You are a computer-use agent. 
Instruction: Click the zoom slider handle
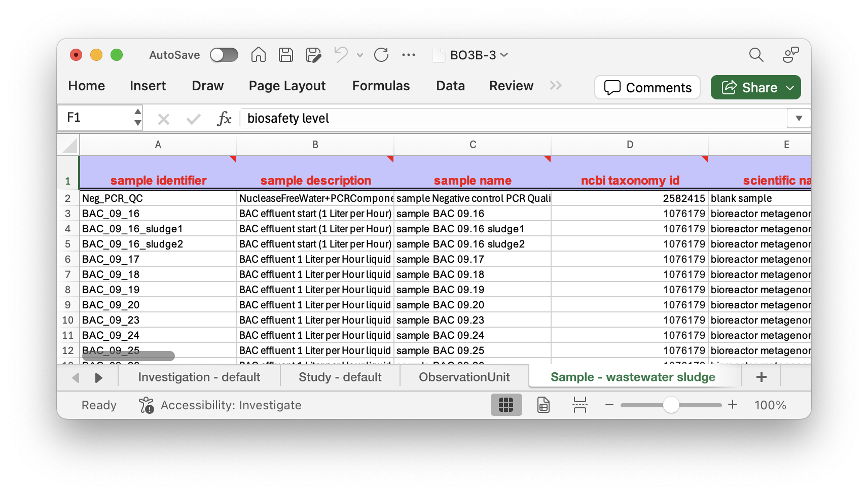pyautogui.click(x=671, y=405)
